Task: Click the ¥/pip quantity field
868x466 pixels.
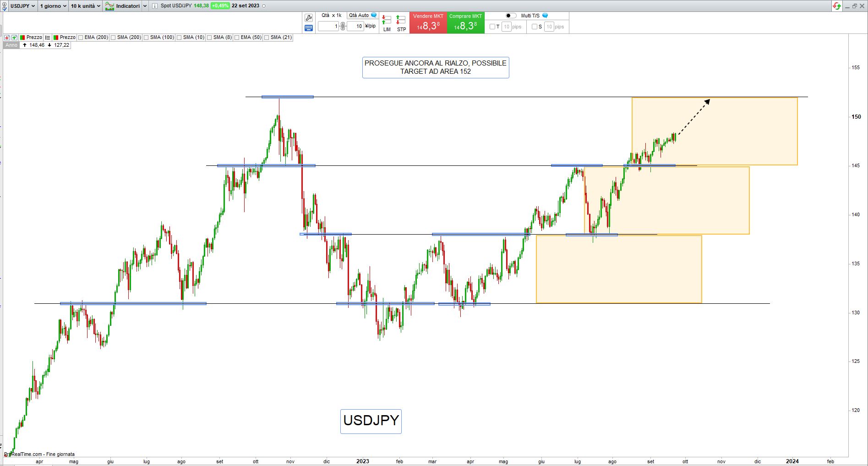Action: coord(355,26)
